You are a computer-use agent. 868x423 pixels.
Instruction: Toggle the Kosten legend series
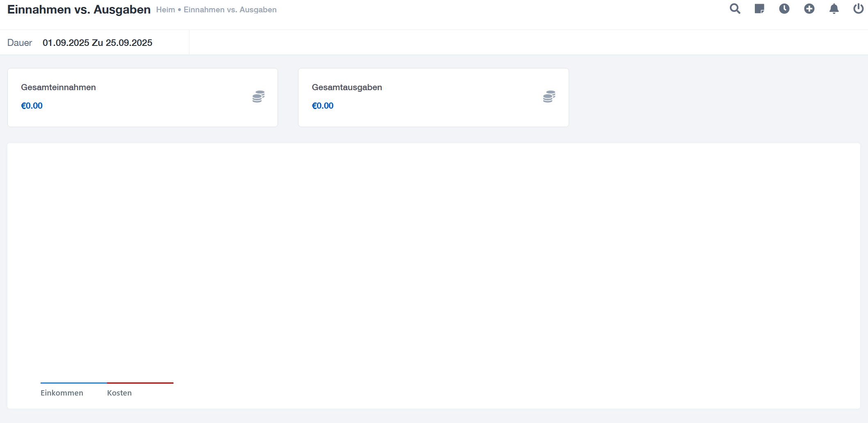119,393
